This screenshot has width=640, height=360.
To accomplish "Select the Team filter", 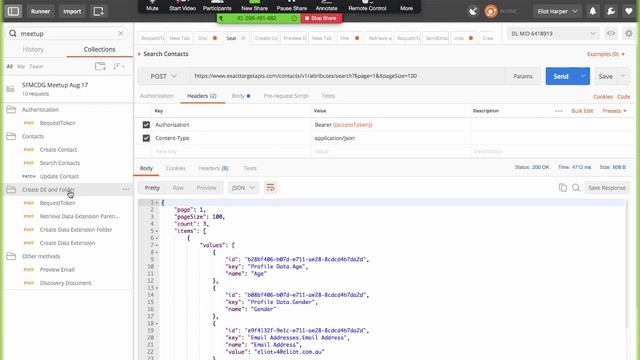I will point(36,66).
